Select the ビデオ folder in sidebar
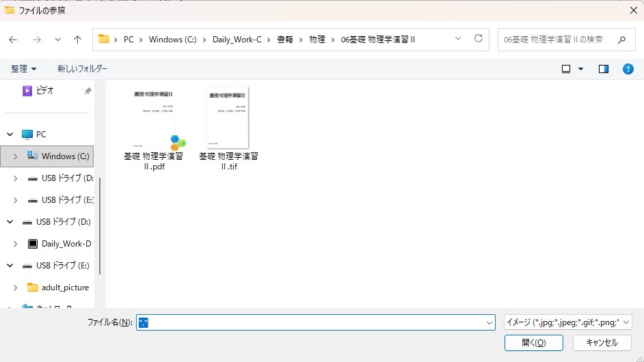The width and height of the screenshot is (644, 362). coord(46,90)
